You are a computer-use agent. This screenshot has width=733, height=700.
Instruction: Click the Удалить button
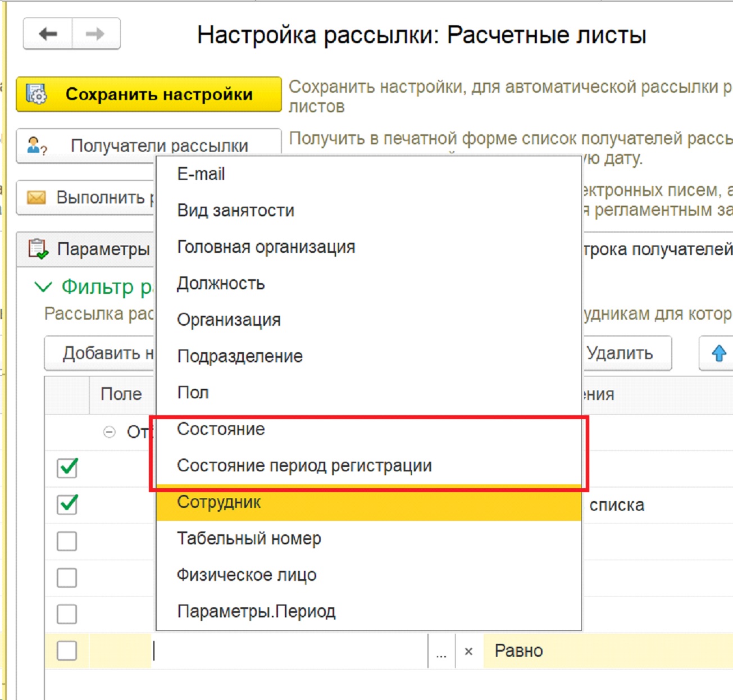coord(627,353)
